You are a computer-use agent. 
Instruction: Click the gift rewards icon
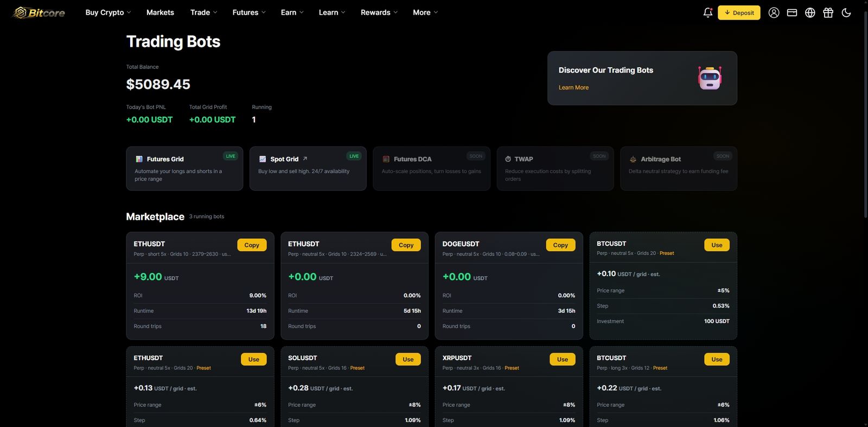[x=828, y=12]
